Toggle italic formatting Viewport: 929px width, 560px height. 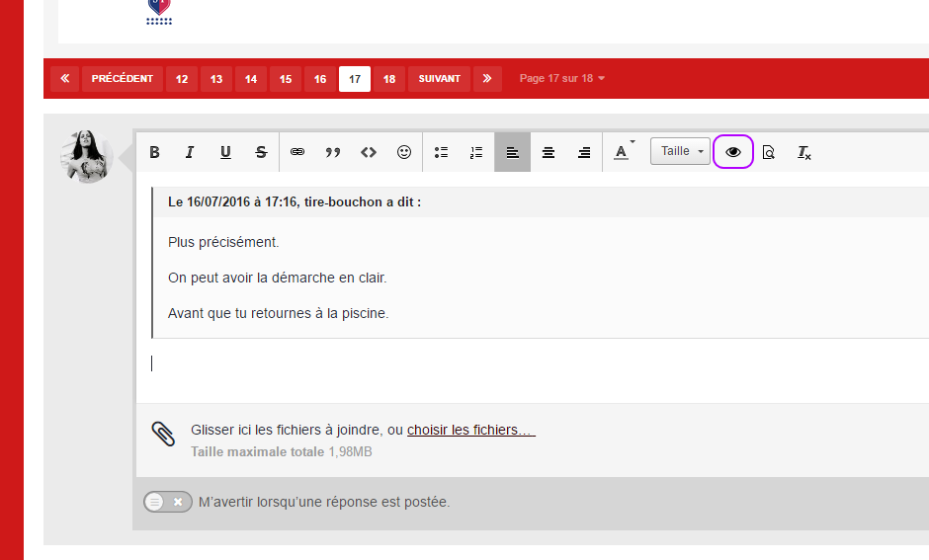tap(190, 152)
